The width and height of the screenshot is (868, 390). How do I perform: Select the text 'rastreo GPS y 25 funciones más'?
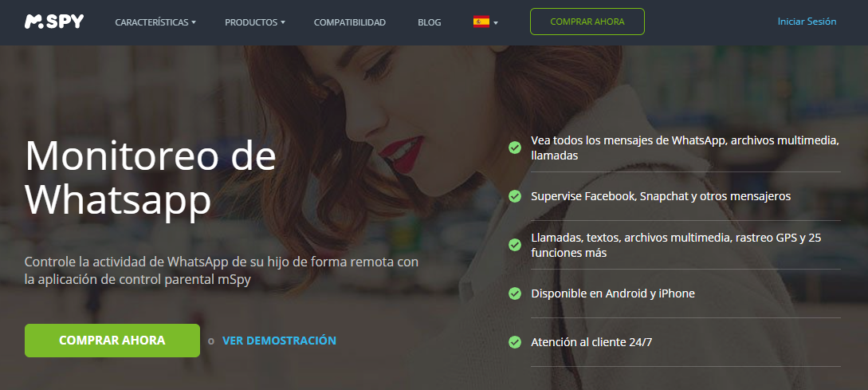click(676, 246)
